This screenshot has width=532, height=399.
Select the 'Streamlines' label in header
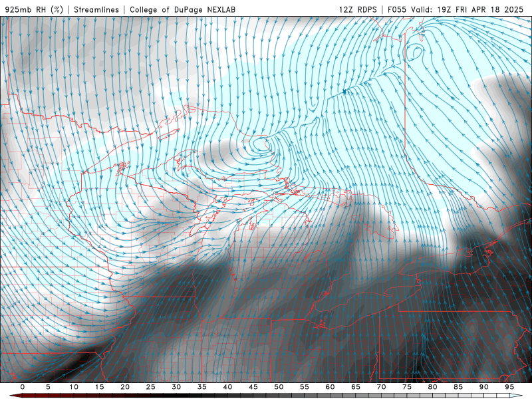pyautogui.click(x=96, y=9)
